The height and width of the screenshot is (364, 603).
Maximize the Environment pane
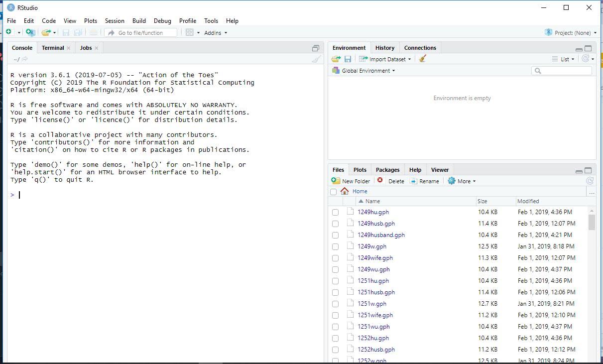tap(588, 48)
